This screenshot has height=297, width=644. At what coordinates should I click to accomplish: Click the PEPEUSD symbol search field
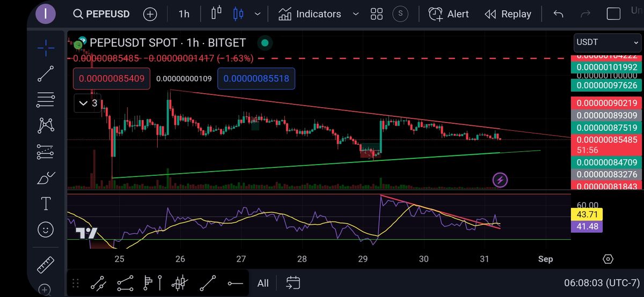102,14
